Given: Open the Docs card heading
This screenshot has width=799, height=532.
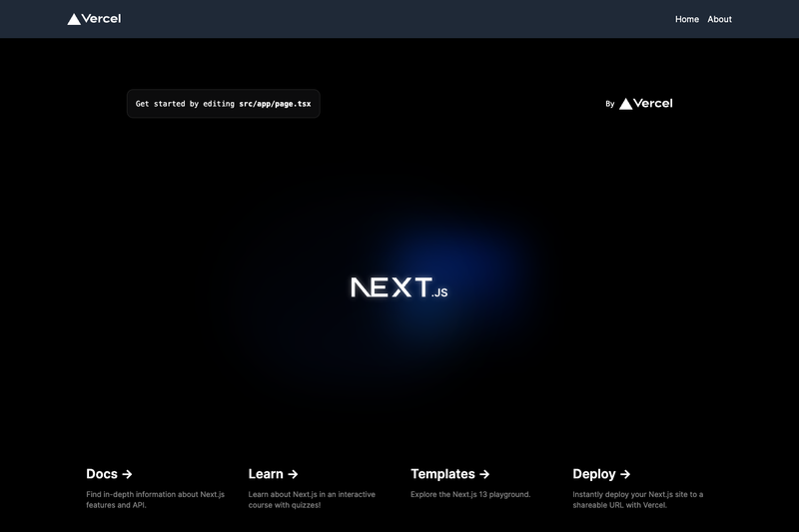Looking at the screenshot, I should click(x=109, y=474).
